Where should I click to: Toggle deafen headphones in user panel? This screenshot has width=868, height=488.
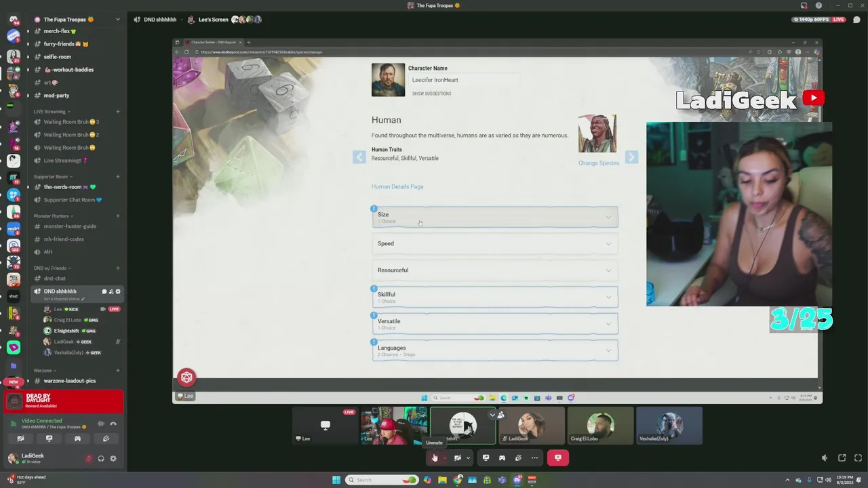[x=101, y=458]
